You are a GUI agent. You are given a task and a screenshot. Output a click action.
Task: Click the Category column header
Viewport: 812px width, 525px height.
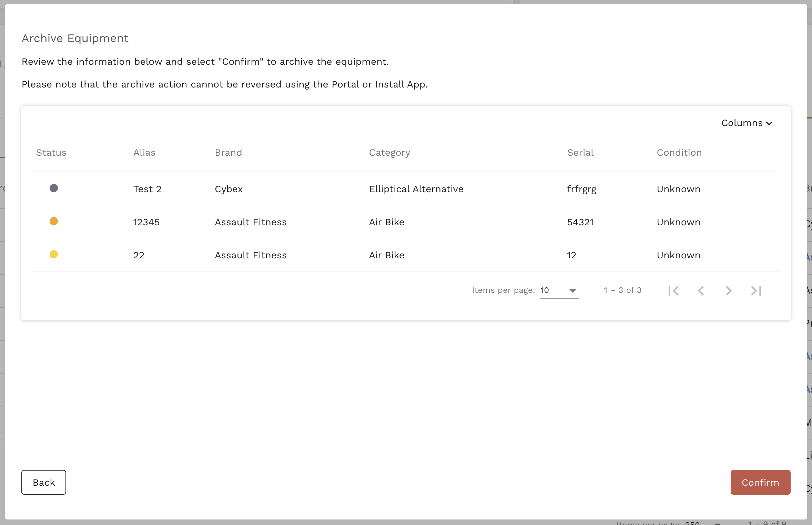pos(389,153)
